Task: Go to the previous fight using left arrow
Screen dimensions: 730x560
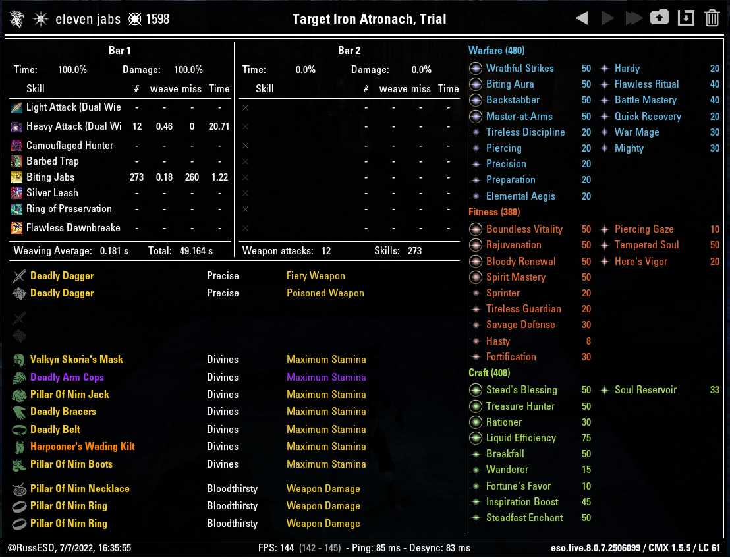Action: [x=582, y=18]
